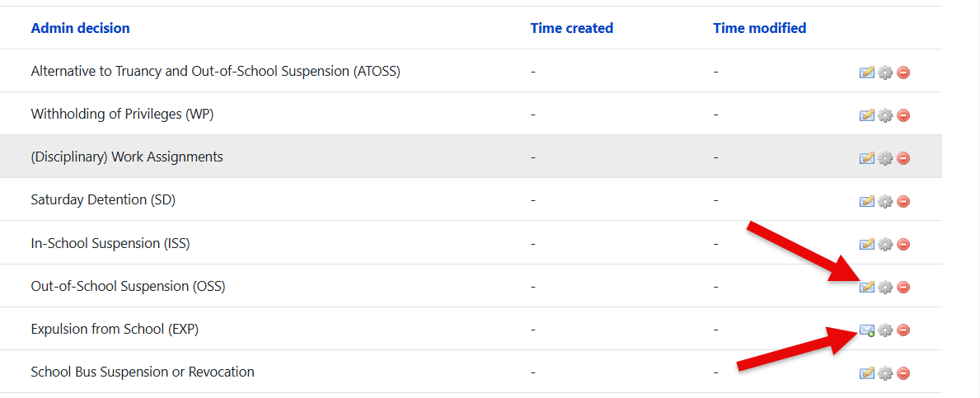The image size is (980, 398).
Task: Click edit icon for ATOSS row
Action: 866,73
